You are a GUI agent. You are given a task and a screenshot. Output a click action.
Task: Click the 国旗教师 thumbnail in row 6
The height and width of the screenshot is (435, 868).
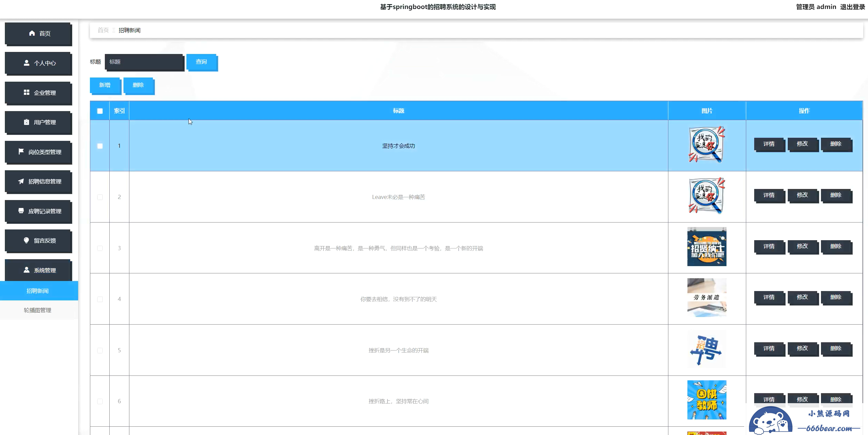click(707, 400)
